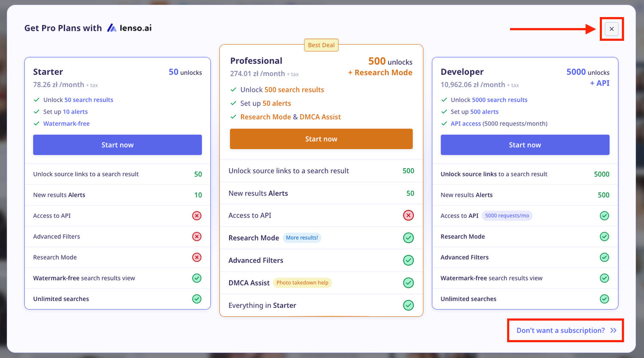Click the "+ Research Mode" label
This screenshot has width=644, height=358.
(380, 73)
